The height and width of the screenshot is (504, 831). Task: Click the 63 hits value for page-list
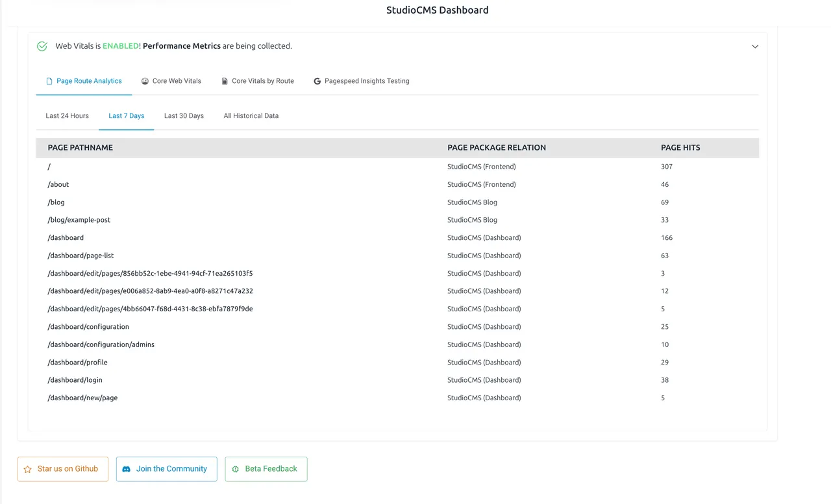[x=665, y=256]
